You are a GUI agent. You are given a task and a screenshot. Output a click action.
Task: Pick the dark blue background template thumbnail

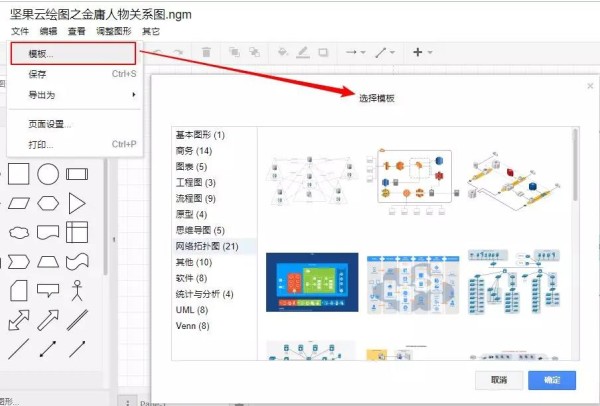pos(312,282)
